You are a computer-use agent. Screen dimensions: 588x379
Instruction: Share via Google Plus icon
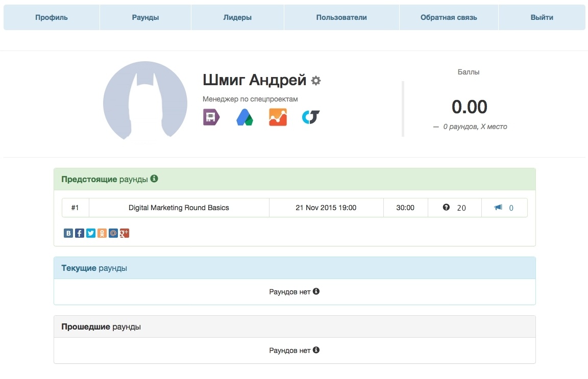pos(125,233)
